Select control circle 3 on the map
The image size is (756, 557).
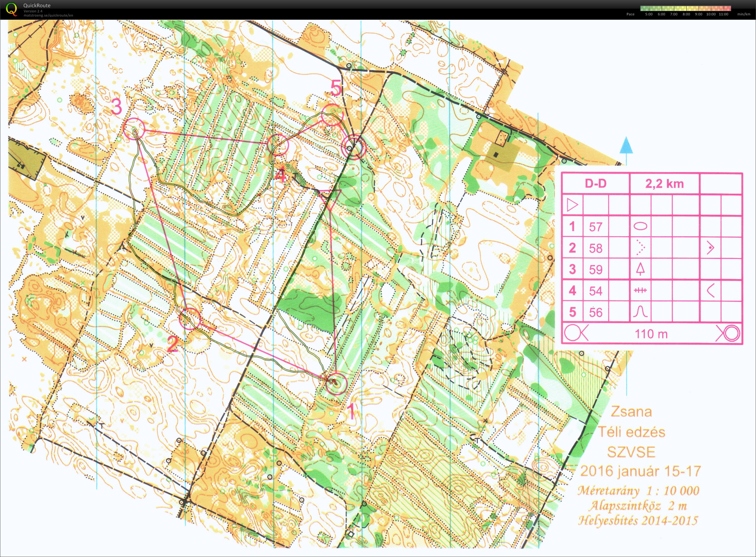tap(134, 129)
